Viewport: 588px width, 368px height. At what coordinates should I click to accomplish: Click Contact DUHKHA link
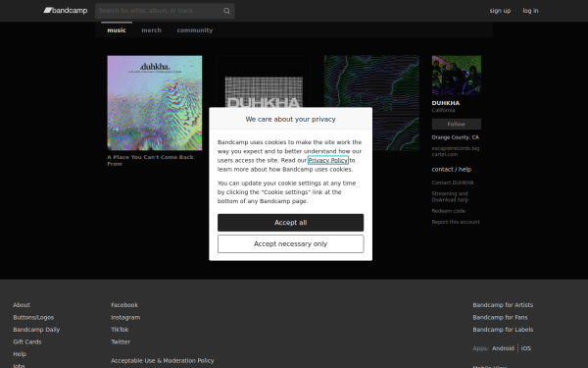click(x=453, y=183)
